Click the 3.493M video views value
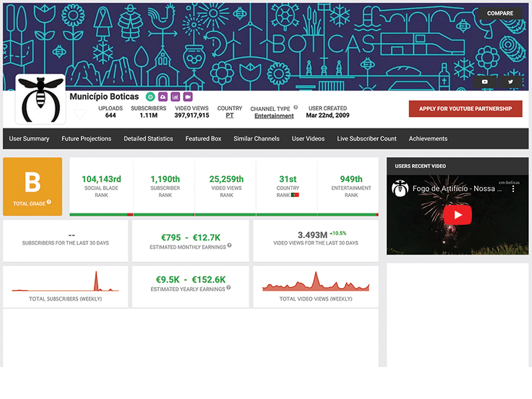The width and height of the screenshot is (532, 399). coord(313,235)
